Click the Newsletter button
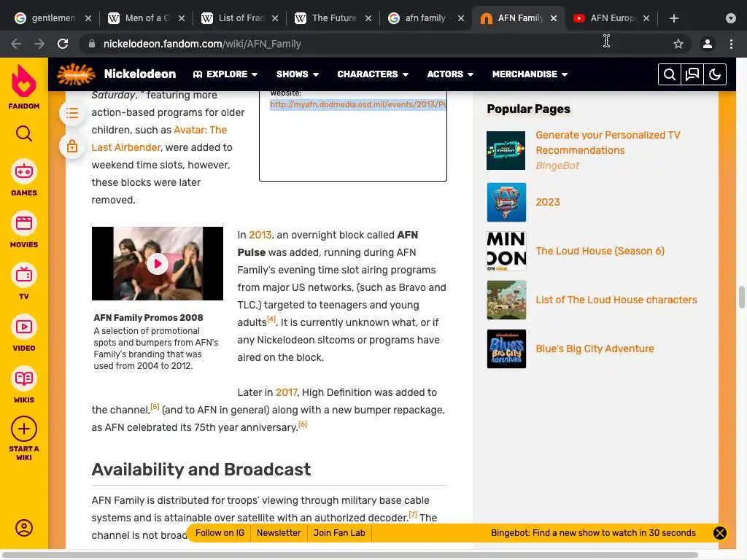This screenshot has width=747, height=560. point(279,533)
